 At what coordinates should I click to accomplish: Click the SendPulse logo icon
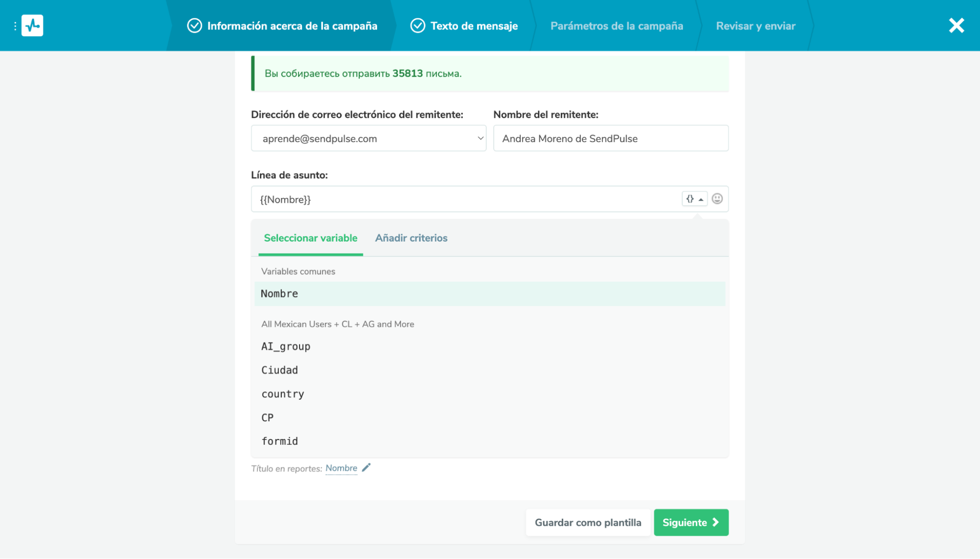coord(32,25)
